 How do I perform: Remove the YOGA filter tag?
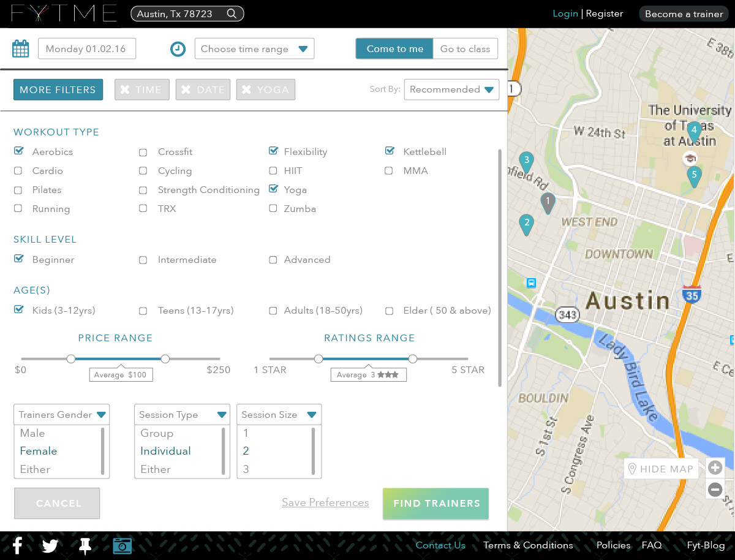click(246, 89)
